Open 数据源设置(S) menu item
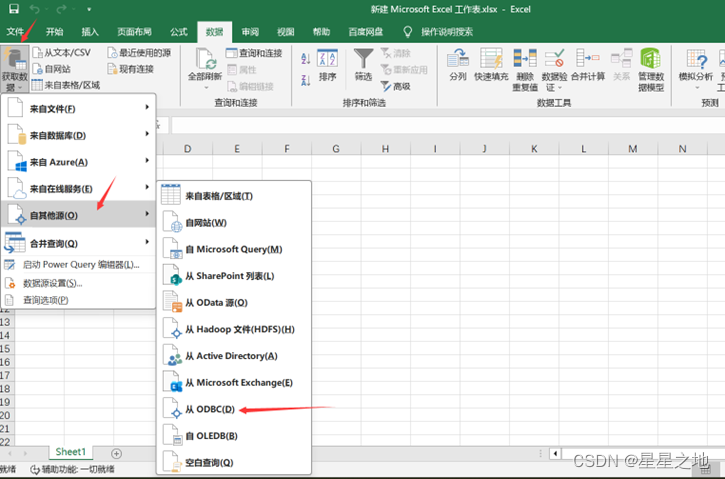Image resolution: width=725 pixels, height=479 pixels. click(x=78, y=283)
